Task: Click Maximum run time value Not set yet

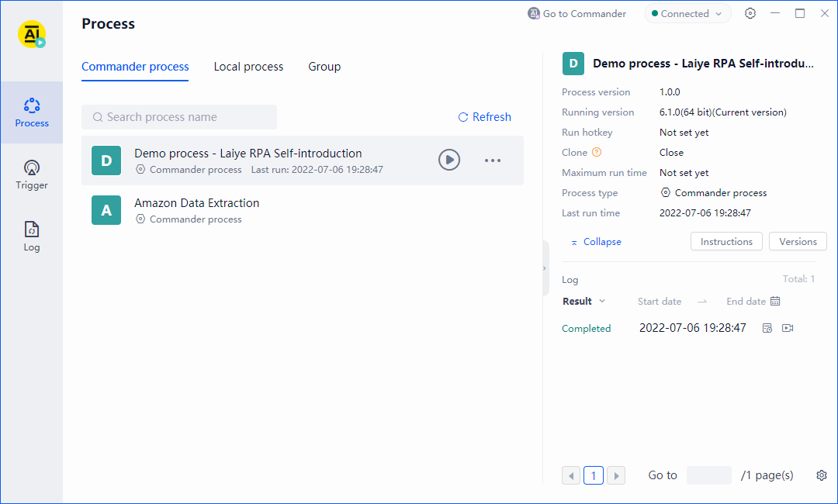Action: coord(684,172)
